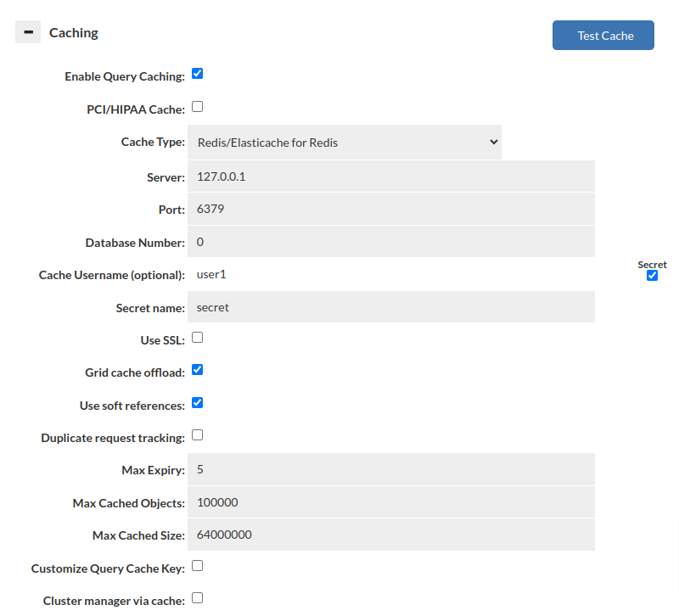
Task: Uncheck the Secret checkbox
Action: point(652,276)
